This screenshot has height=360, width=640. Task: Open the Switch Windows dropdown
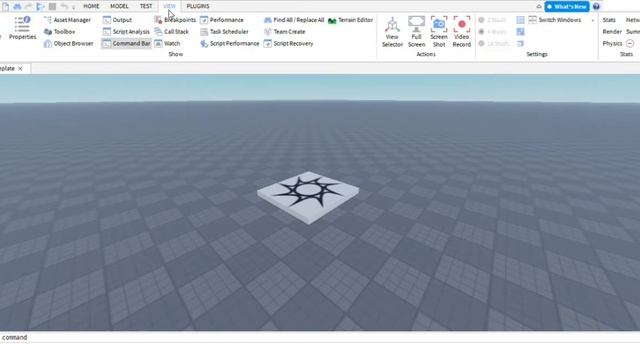[555, 20]
